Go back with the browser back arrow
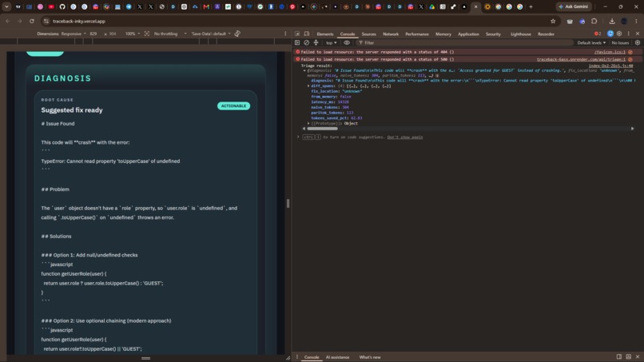644x362 pixels. coord(8,21)
